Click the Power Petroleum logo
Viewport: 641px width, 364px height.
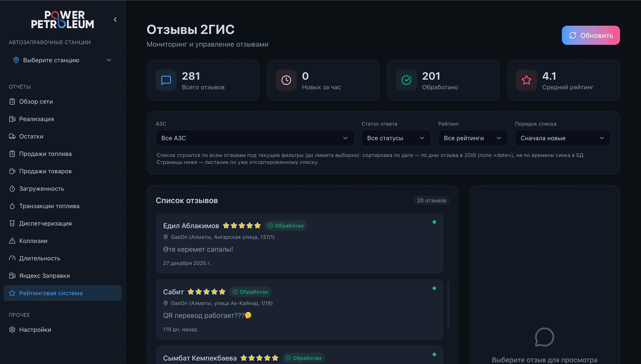62,20
